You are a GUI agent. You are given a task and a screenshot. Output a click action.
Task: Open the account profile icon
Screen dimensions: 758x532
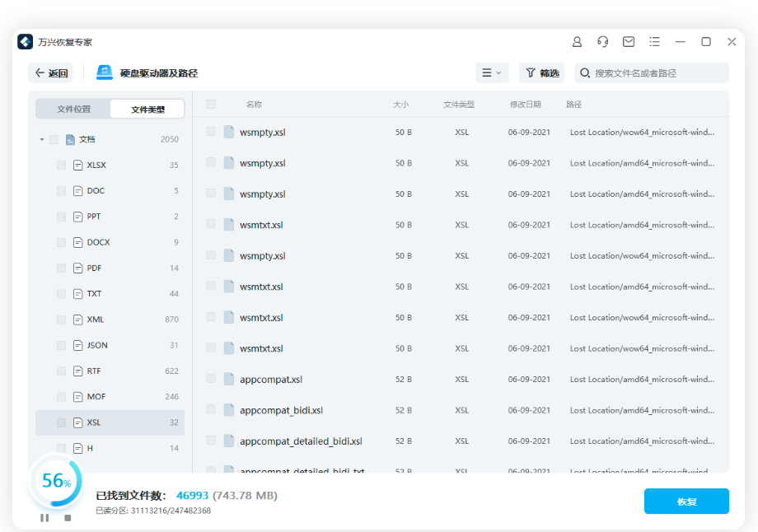point(577,41)
